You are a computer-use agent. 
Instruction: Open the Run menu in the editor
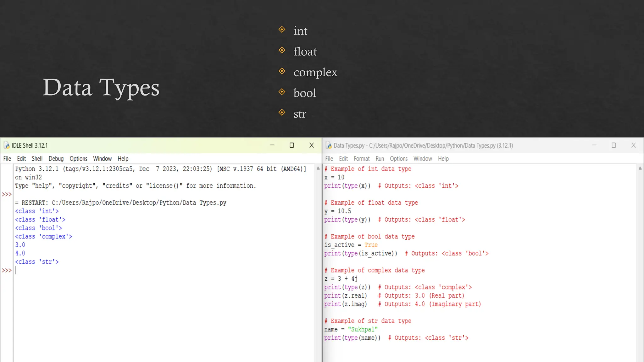click(x=380, y=159)
